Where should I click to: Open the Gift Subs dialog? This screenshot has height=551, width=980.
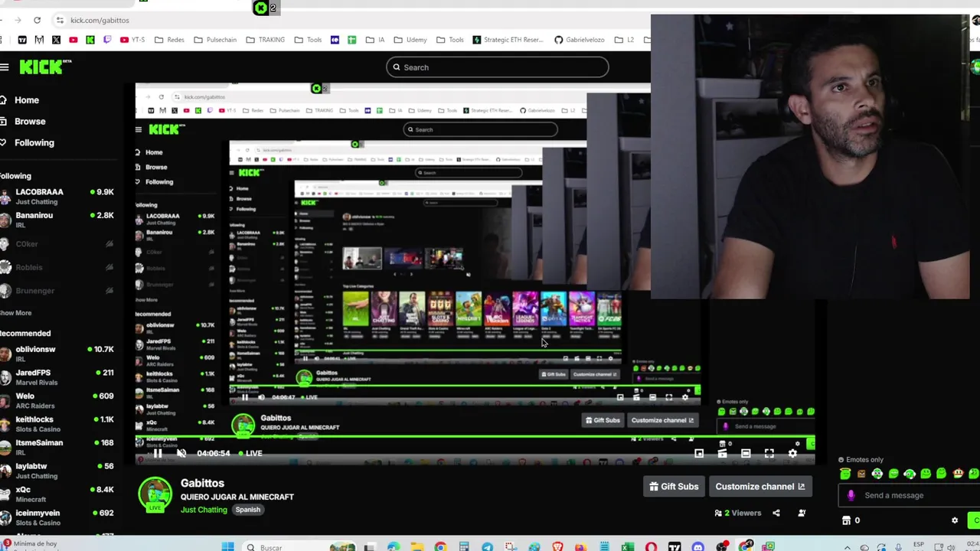coord(674,486)
